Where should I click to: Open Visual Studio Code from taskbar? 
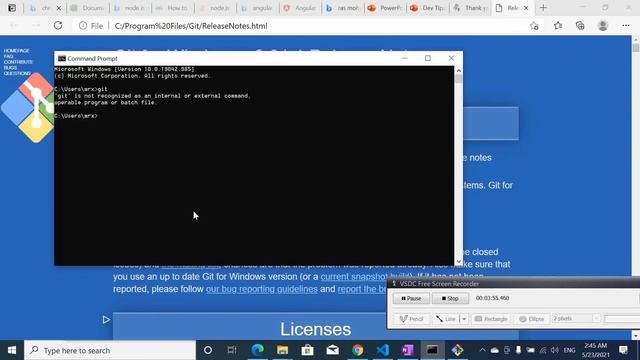(382, 350)
